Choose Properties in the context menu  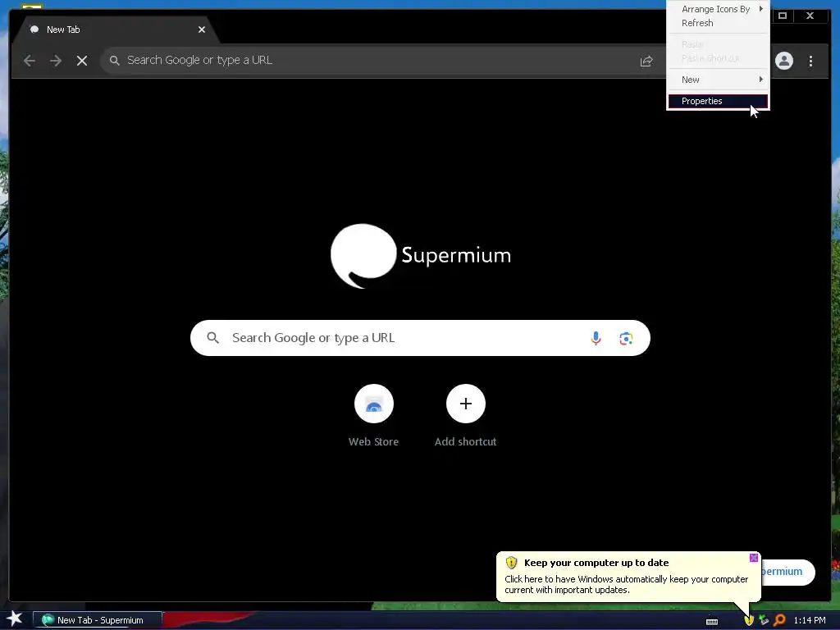point(718,101)
